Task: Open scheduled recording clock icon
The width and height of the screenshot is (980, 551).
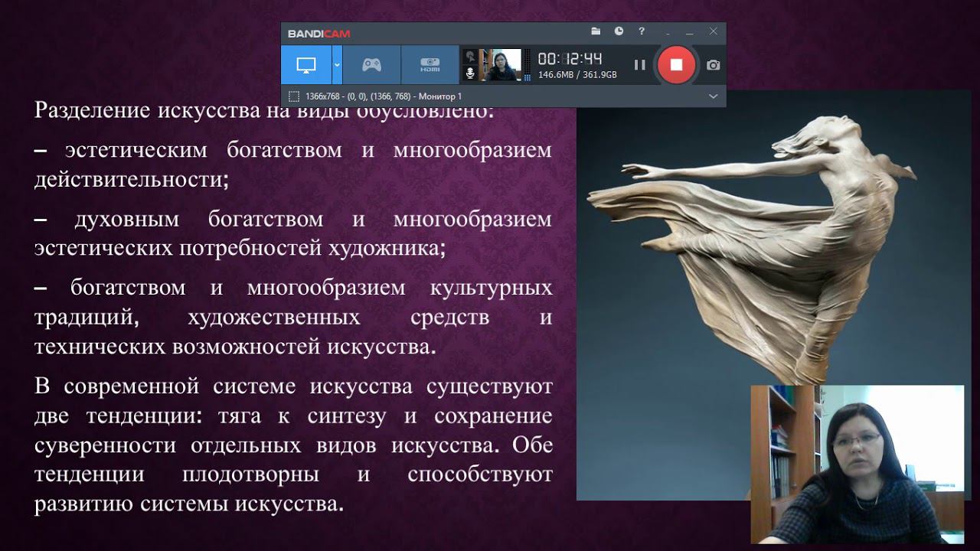Action: point(619,32)
